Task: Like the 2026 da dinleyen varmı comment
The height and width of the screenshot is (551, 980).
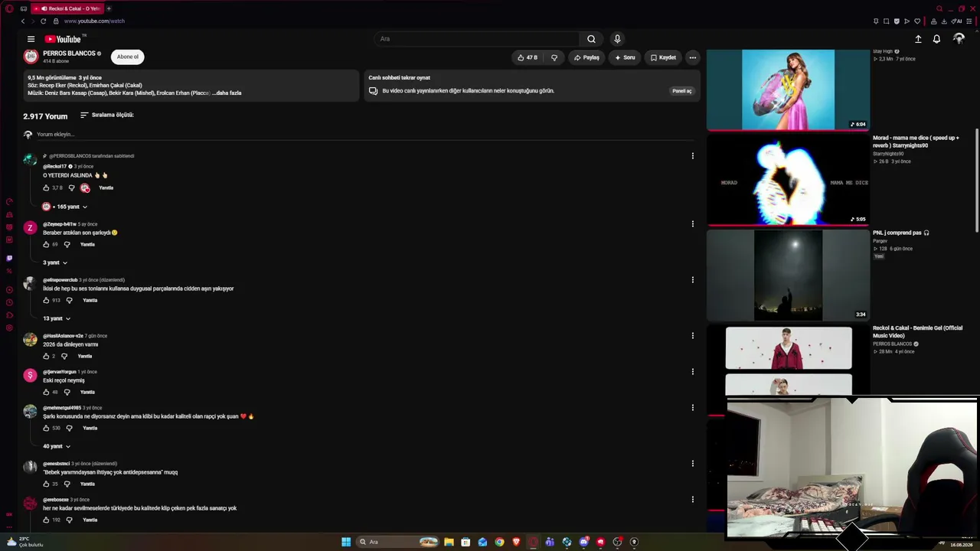Action: coord(46,357)
